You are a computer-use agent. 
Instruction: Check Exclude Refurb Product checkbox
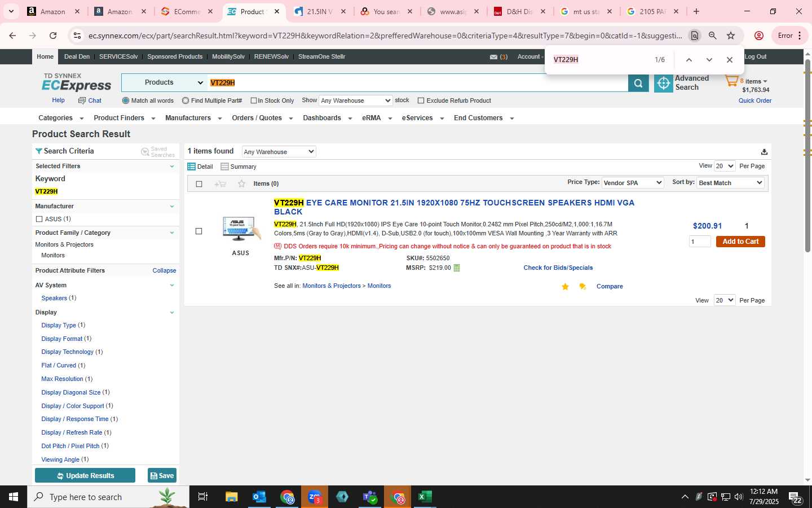[x=421, y=100]
